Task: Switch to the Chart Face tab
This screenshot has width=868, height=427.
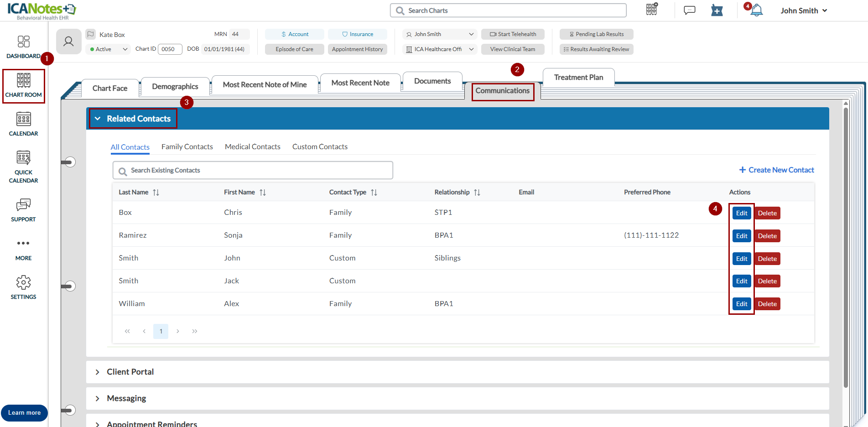Action: click(110, 89)
